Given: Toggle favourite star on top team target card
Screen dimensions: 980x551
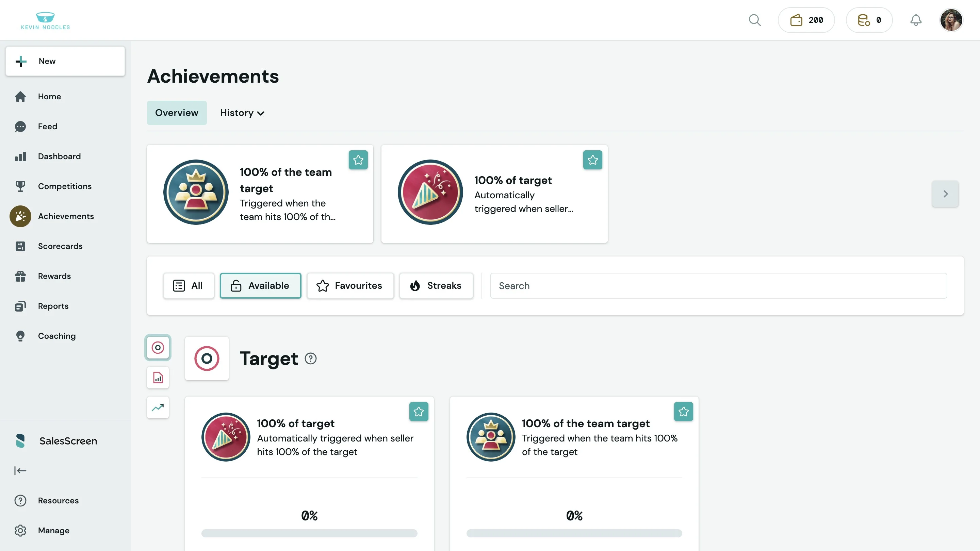Looking at the screenshot, I should coord(358,160).
